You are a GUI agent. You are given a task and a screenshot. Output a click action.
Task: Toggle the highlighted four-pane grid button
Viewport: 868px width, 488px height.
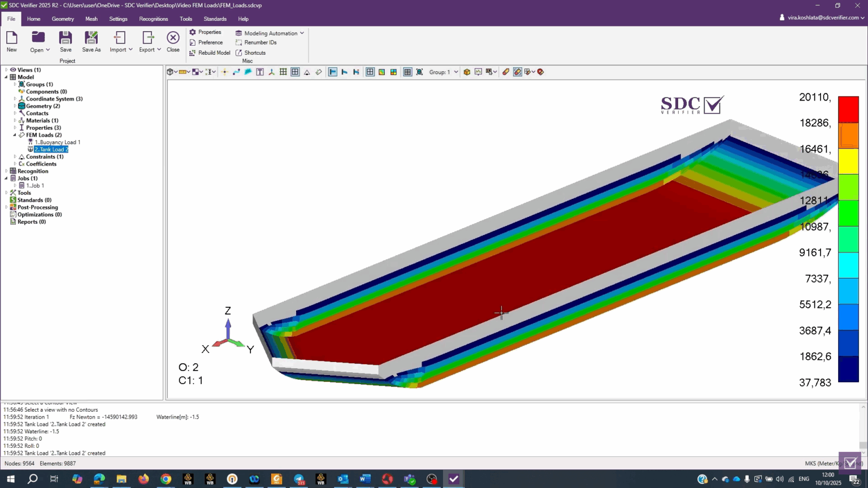(x=370, y=72)
